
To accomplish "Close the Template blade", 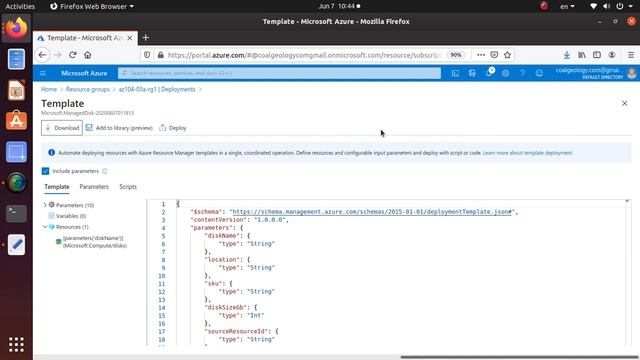I will click(624, 103).
